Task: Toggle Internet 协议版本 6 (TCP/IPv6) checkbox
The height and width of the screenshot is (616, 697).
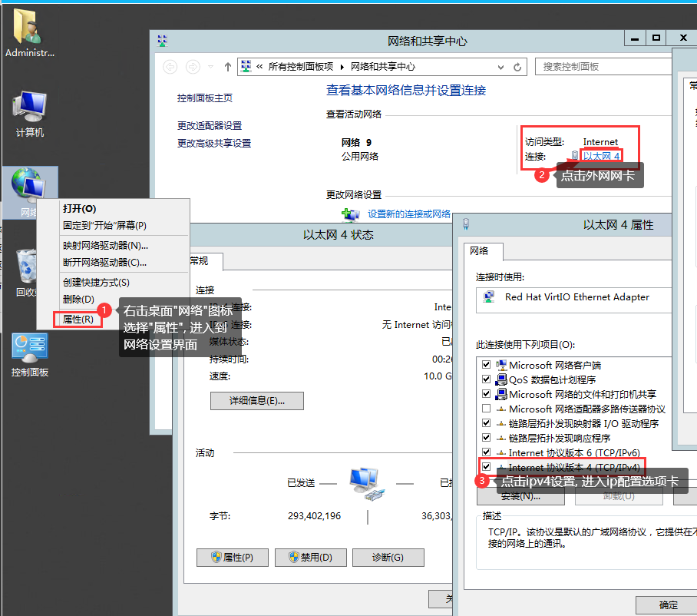Action: 486,452
